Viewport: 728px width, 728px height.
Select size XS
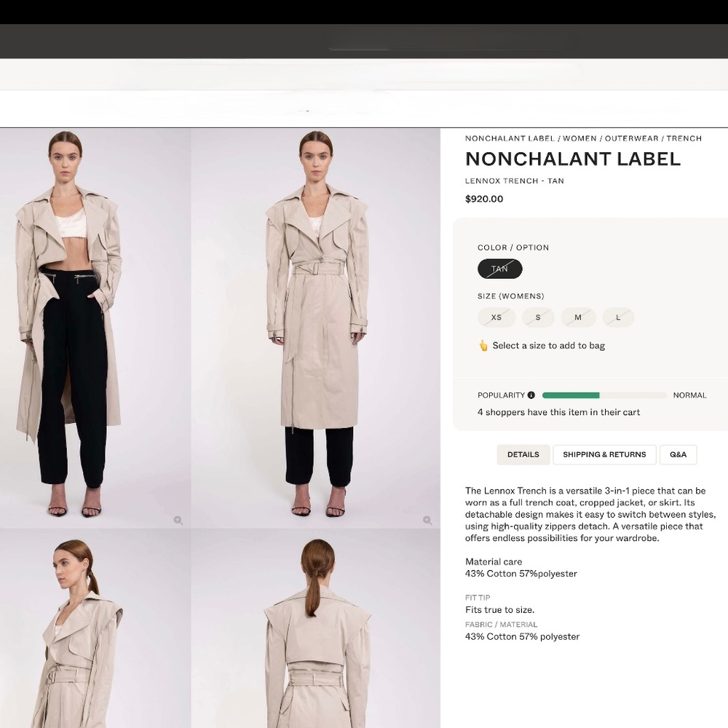coord(496,317)
